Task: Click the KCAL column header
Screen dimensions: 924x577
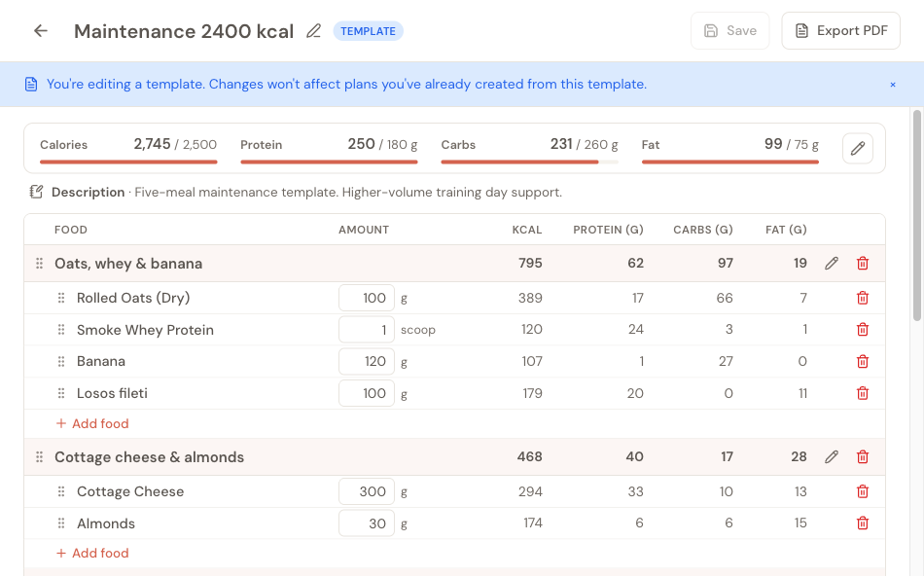Action: [x=527, y=230]
